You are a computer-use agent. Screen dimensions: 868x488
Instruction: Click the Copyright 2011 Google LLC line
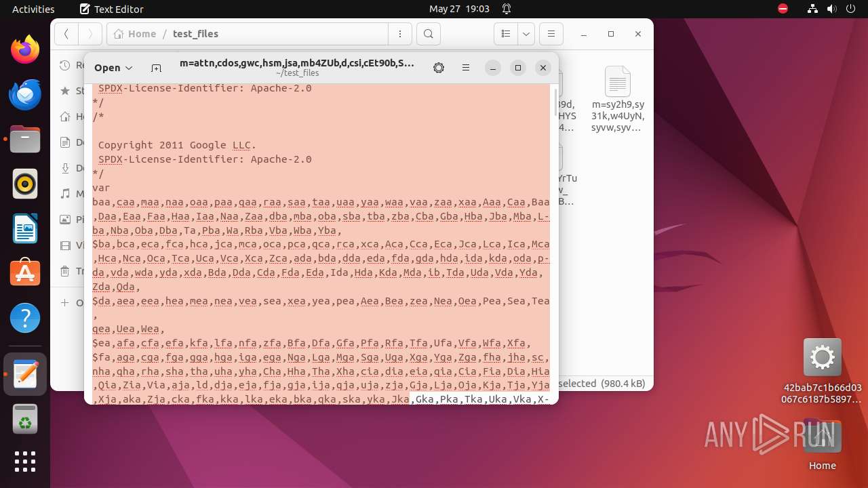178,145
